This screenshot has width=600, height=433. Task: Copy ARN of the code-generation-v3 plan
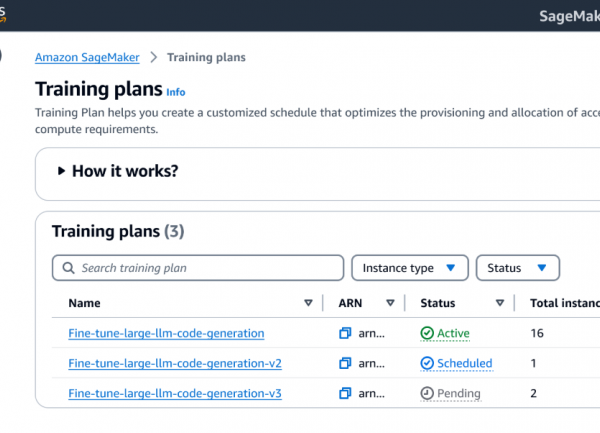click(345, 393)
